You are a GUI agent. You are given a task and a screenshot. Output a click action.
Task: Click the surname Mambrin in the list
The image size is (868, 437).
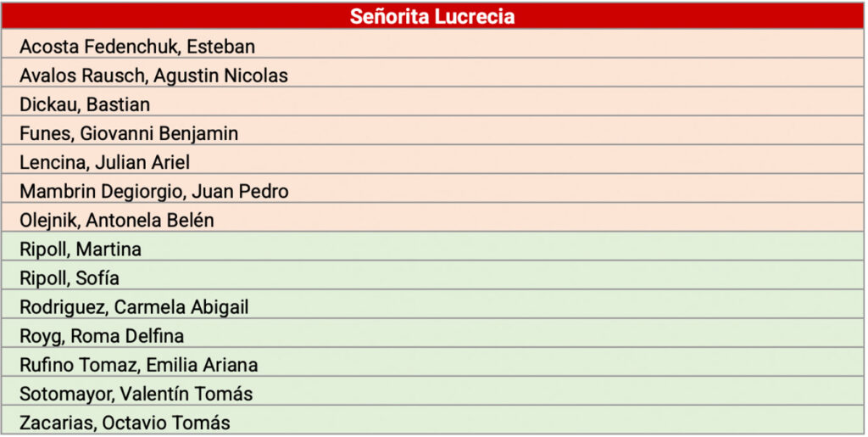(54, 191)
